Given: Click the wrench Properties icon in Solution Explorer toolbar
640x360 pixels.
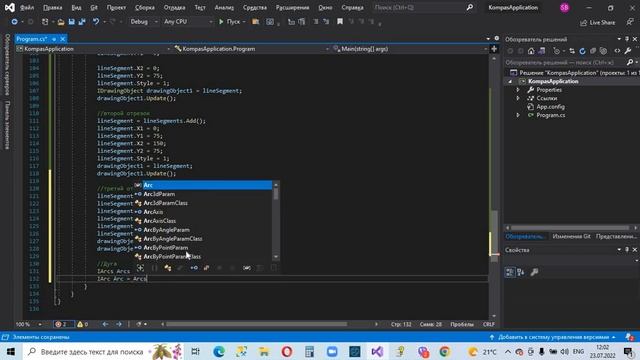Looking at the screenshot, I should coord(628,51).
